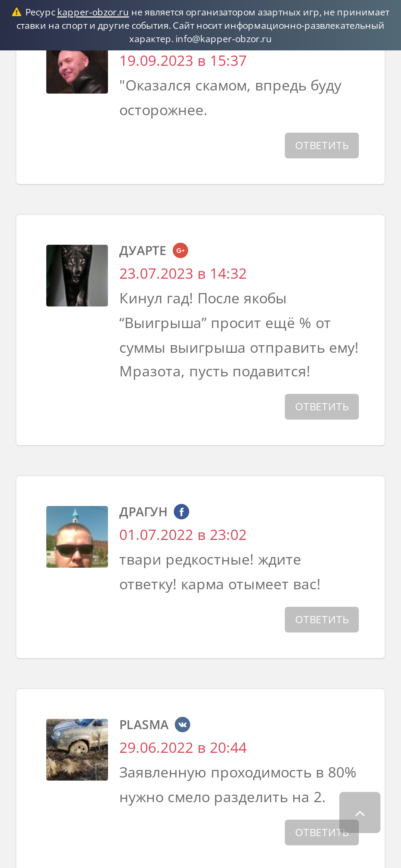Click ОТВЕТИТЬ under PLASMA's comment

click(312, 833)
